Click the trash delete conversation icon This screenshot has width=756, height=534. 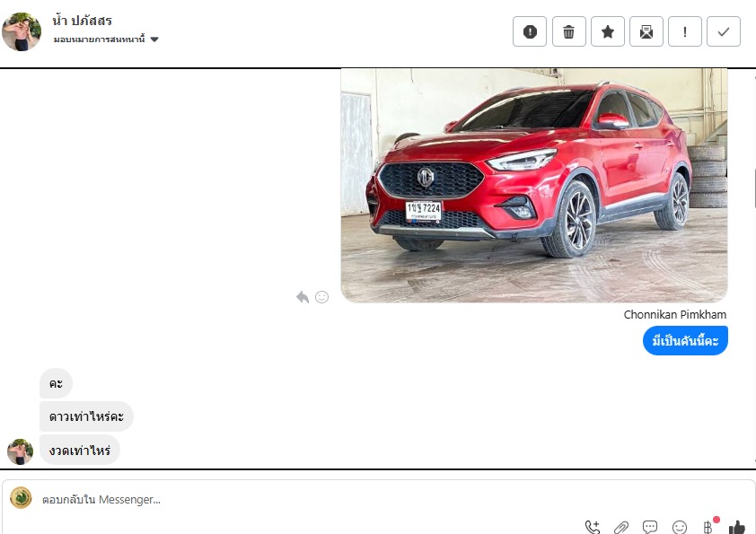[x=568, y=31]
